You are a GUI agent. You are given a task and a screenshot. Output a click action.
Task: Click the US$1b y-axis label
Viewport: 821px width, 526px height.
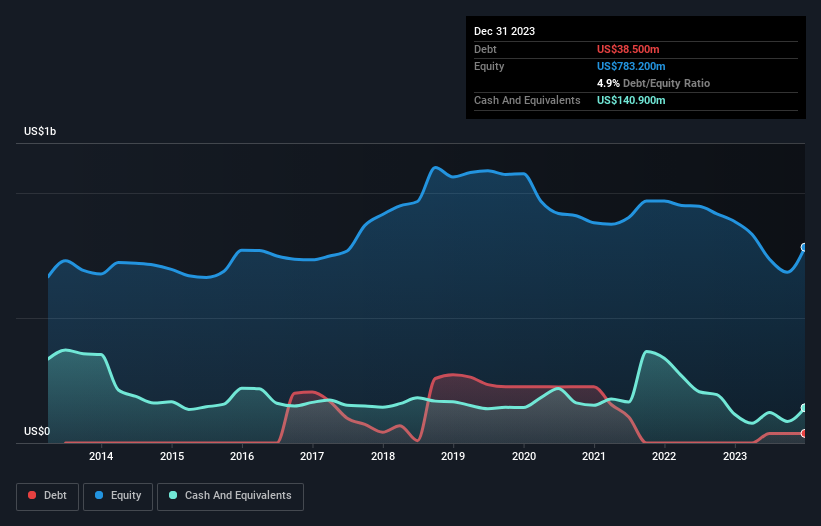click(40, 131)
